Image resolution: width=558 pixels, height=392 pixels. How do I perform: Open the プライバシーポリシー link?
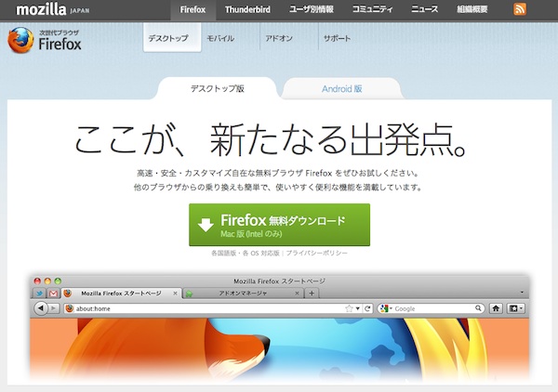click(x=317, y=253)
